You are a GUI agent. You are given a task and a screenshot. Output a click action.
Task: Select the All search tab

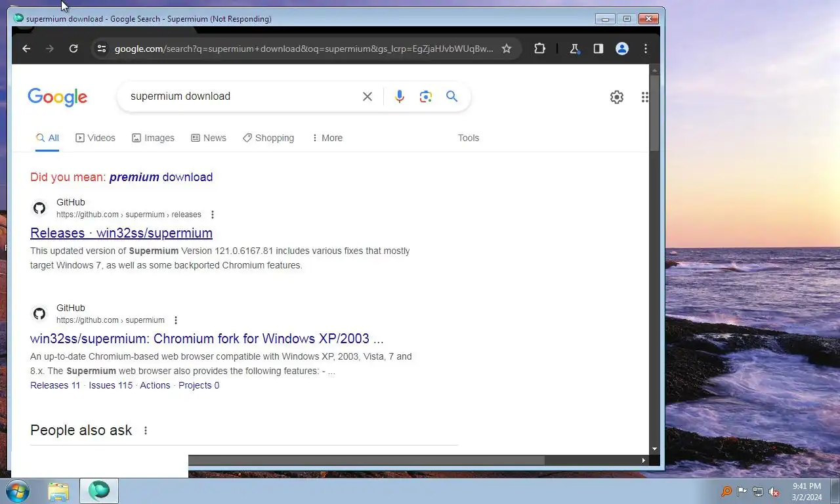47,138
